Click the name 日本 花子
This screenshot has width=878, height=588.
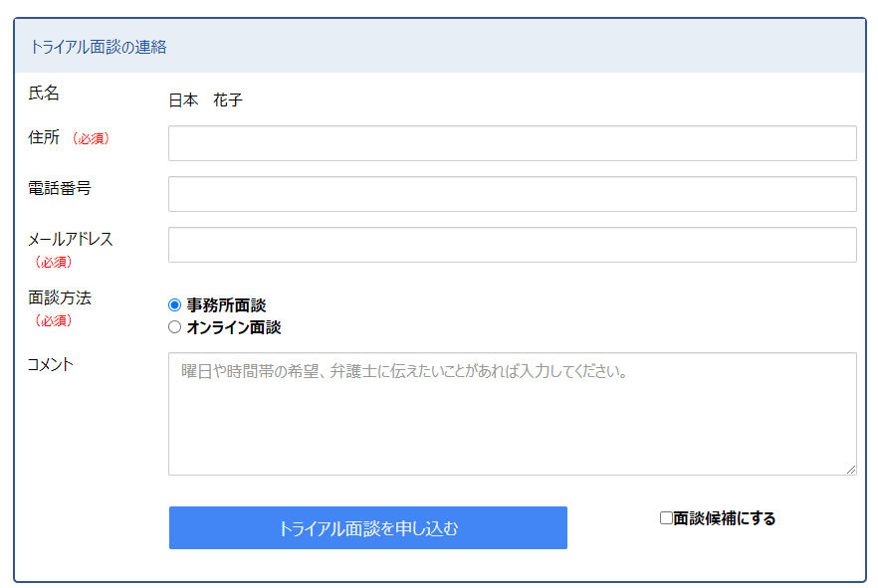pos(205,100)
